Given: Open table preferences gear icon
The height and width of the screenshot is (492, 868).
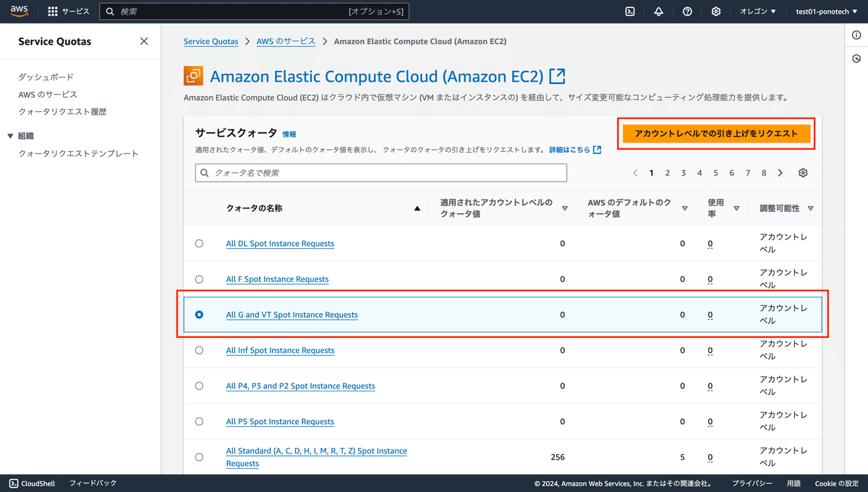Looking at the screenshot, I should pos(803,173).
